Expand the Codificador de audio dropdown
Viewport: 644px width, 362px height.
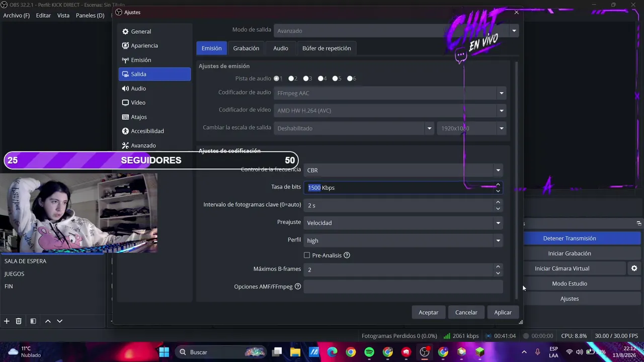coord(390,93)
